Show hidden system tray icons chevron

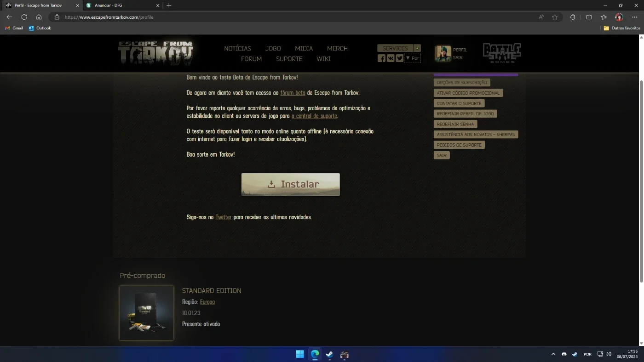(x=553, y=354)
